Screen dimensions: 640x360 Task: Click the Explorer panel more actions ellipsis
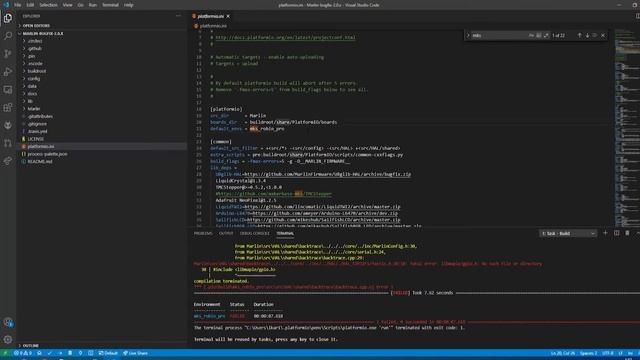[178, 16]
